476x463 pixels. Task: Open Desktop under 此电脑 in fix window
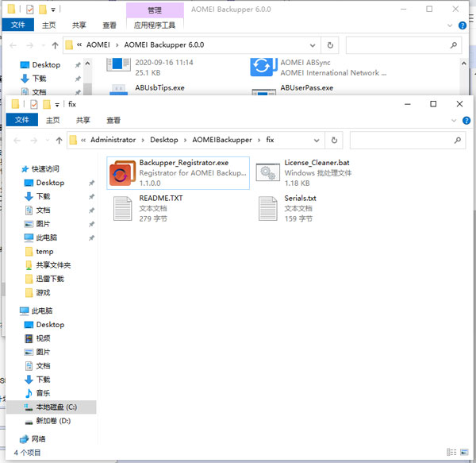pyautogui.click(x=44, y=325)
